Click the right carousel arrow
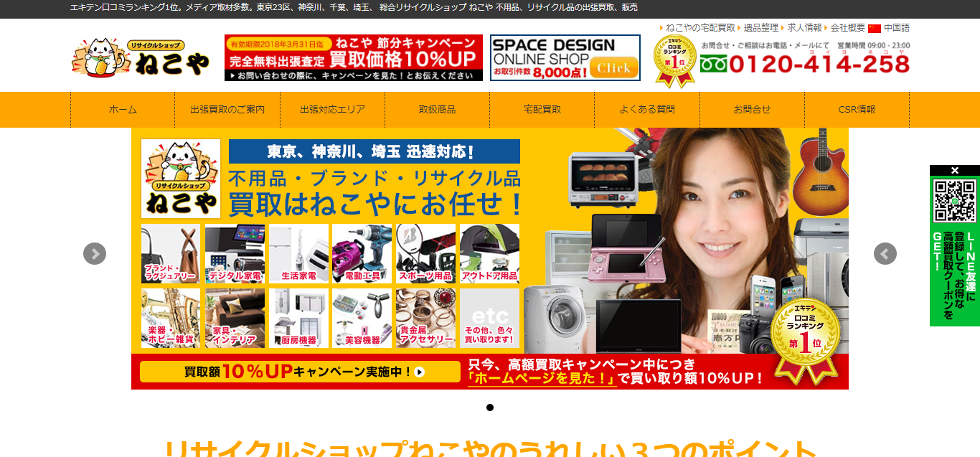Screen dimensions: 980x457 885,253
